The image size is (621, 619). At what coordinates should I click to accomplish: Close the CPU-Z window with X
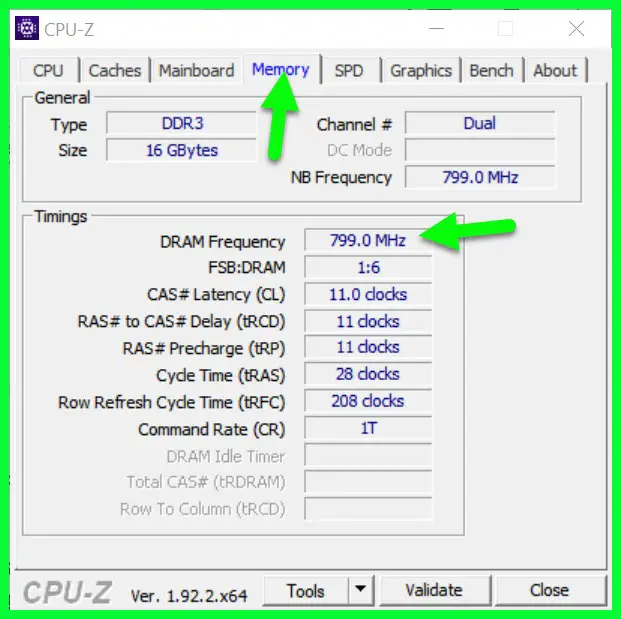point(576,29)
